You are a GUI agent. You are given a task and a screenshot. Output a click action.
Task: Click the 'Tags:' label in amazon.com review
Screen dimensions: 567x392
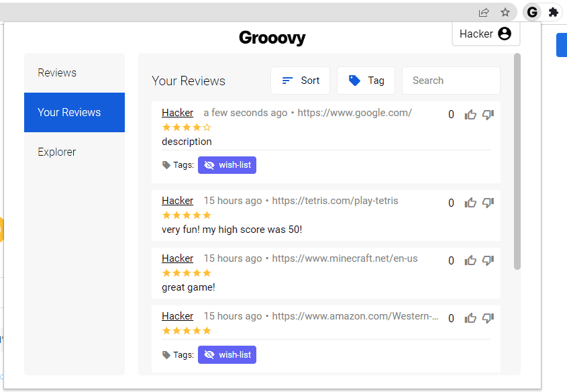[x=183, y=355]
